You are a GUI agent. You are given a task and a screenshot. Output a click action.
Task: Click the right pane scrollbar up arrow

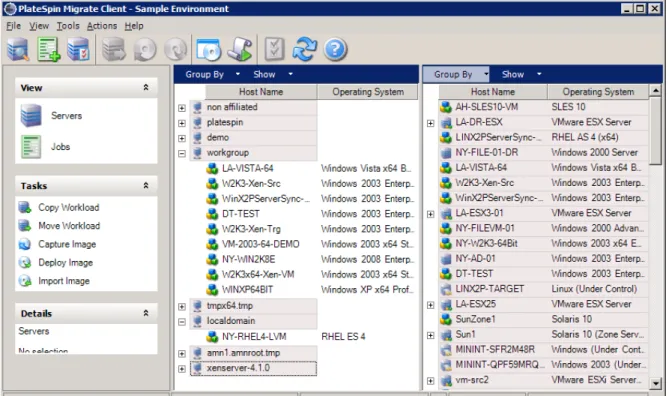655,90
